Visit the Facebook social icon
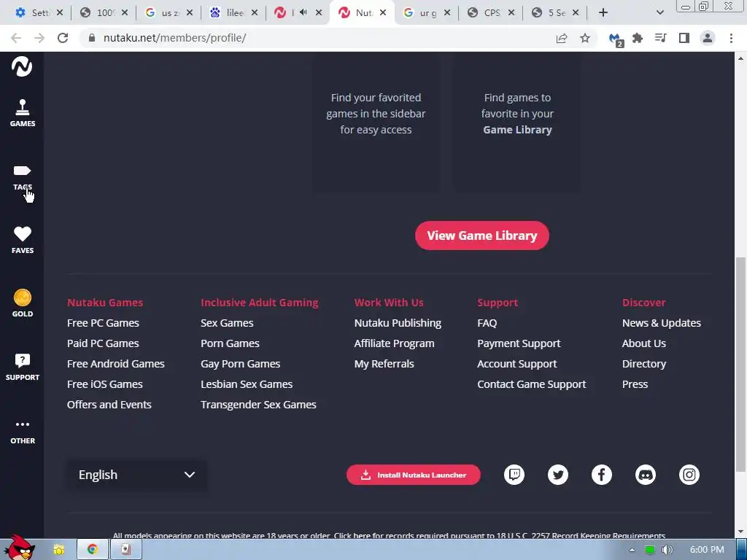747x560 pixels. click(x=602, y=475)
